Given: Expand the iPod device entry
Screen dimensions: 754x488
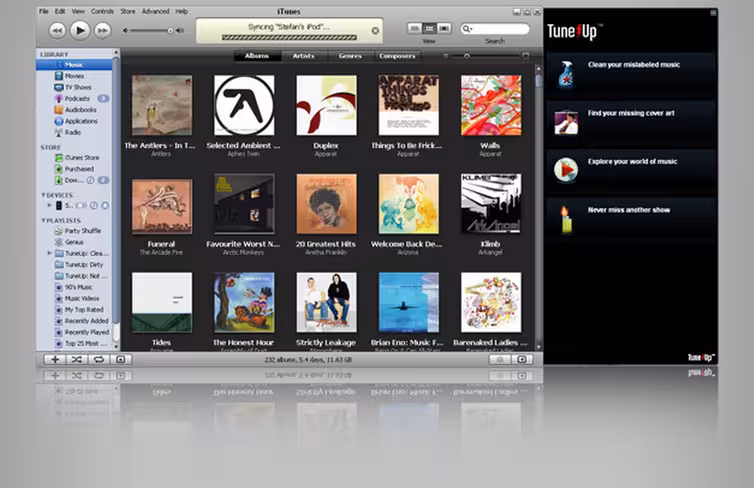Looking at the screenshot, I should pos(49,205).
